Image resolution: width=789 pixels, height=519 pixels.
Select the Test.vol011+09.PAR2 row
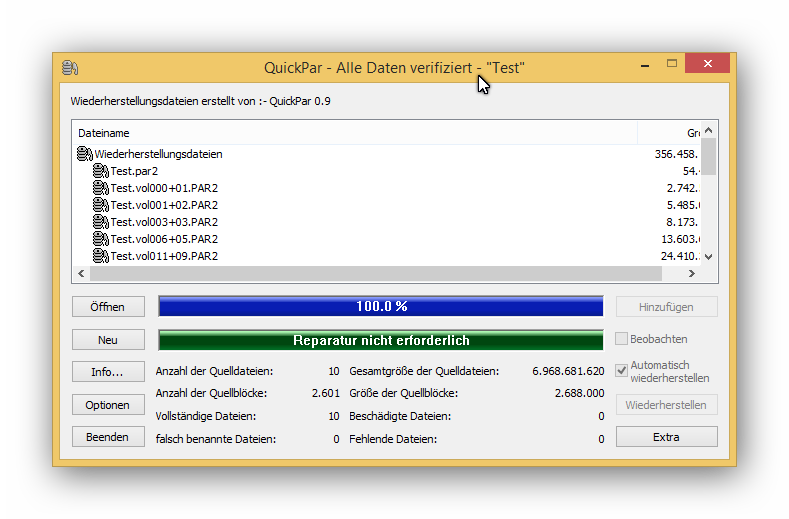click(386, 256)
